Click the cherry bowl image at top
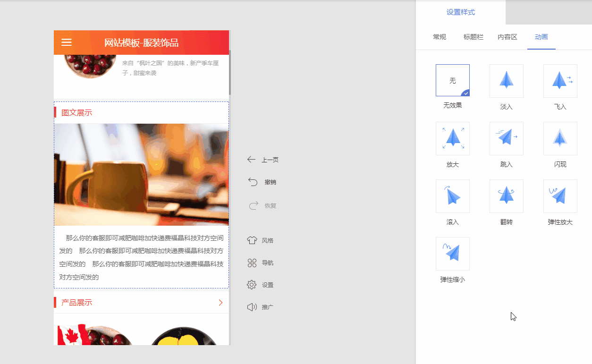This screenshot has width=592, height=364. click(x=90, y=66)
